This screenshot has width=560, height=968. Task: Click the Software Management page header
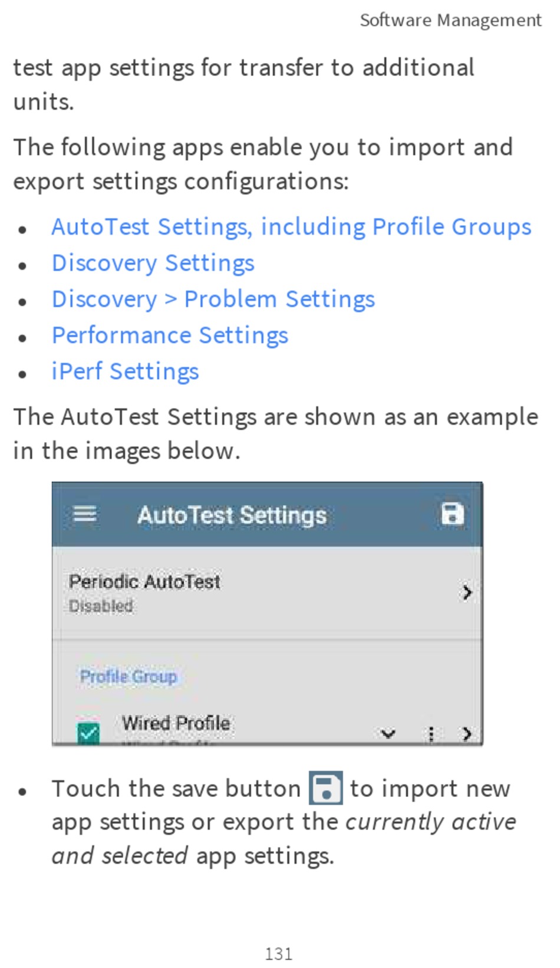pyautogui.click(x=450, y=21)
